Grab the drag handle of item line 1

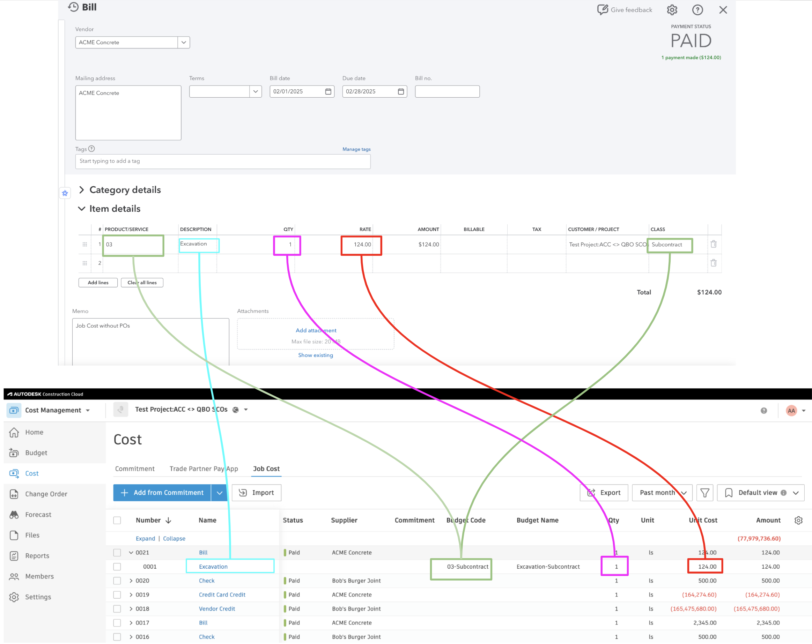point(85,244)
